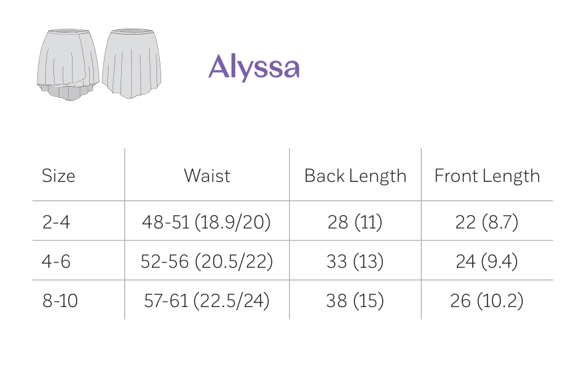
Task: Select the Size column header
Action: pos(59,176)
